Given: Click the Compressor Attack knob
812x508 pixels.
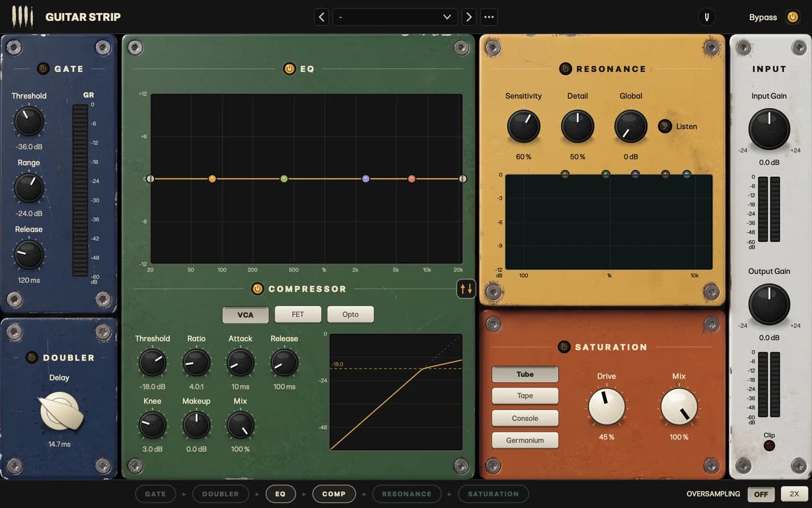Looking at the screenshot, I should pos(240,362).
